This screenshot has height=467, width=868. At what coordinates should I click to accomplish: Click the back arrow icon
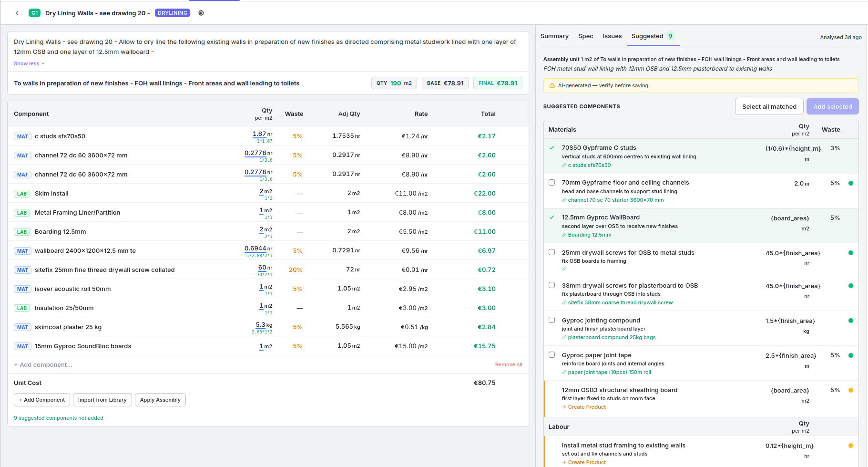(x=17, y=13)
